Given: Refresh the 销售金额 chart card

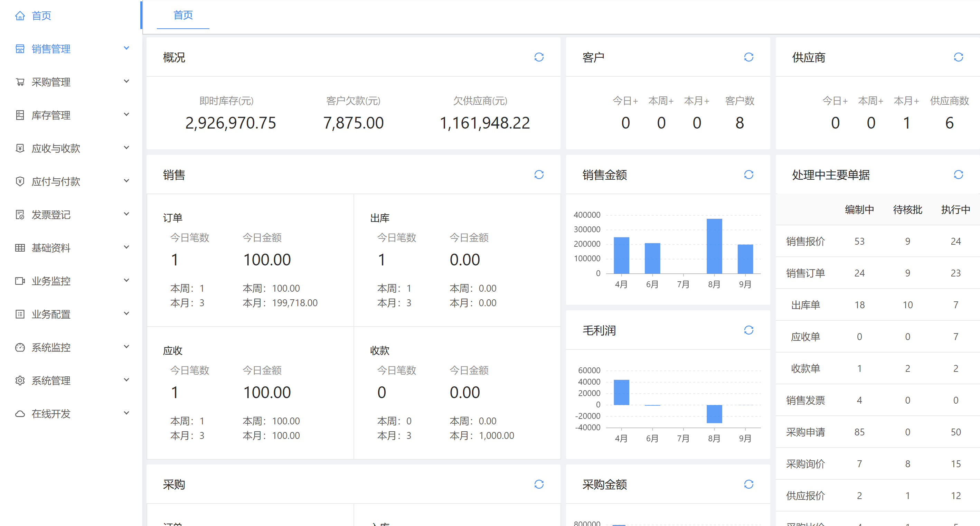Looking at the screenshot, I should click(749, 175).
